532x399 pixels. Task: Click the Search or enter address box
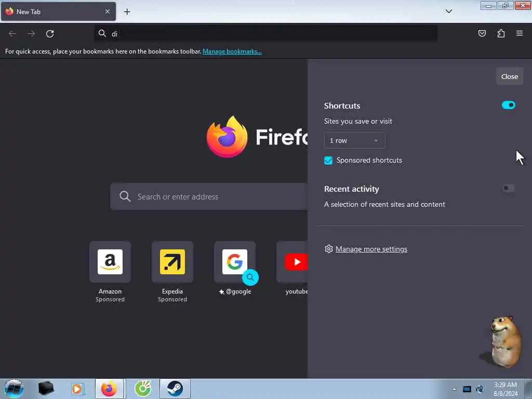(x=209, y=196)
